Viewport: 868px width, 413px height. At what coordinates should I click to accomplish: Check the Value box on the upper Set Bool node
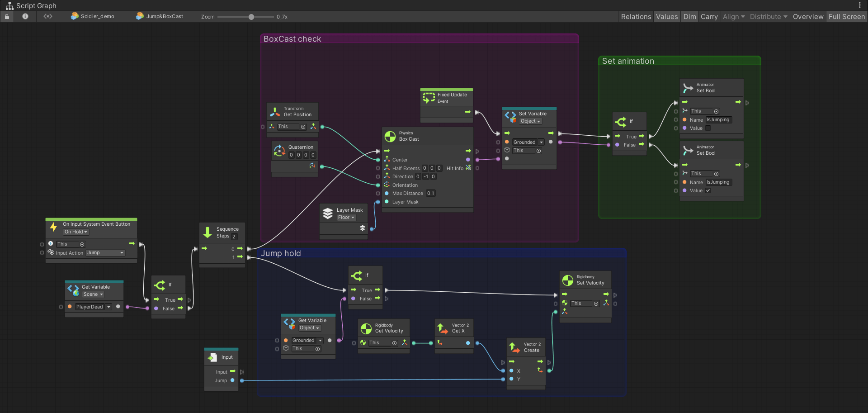tap(708, 128)
